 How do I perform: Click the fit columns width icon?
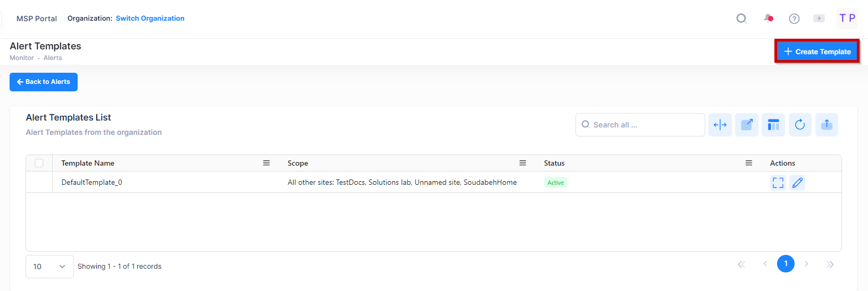coord(720,125)
